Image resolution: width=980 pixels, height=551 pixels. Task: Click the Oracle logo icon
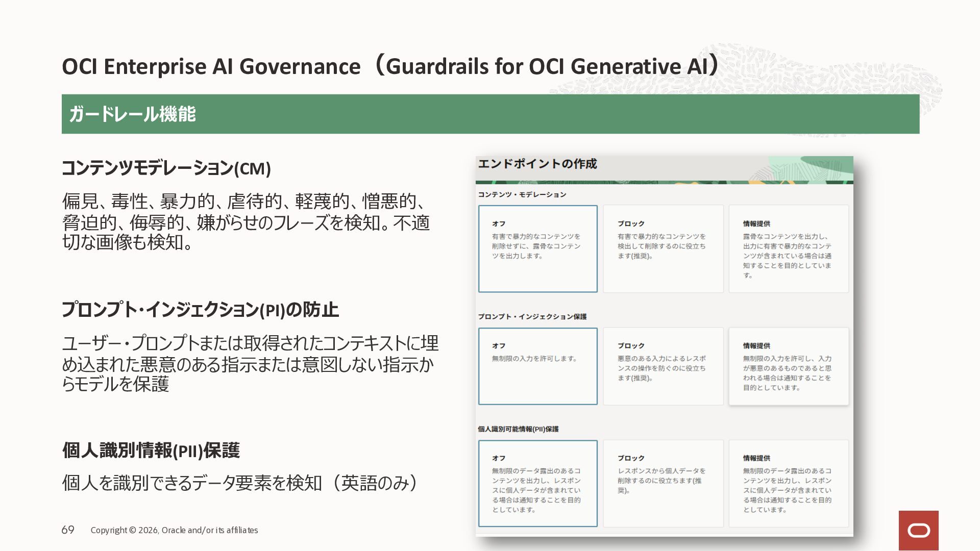coord(918,531)
